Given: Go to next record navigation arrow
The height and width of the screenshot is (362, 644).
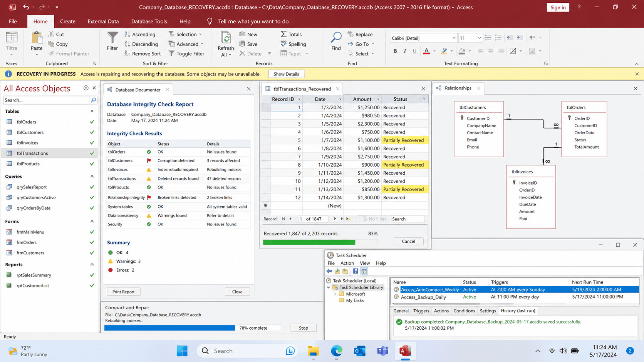Looking at the screenshot, I should click(x=335, y=219).
